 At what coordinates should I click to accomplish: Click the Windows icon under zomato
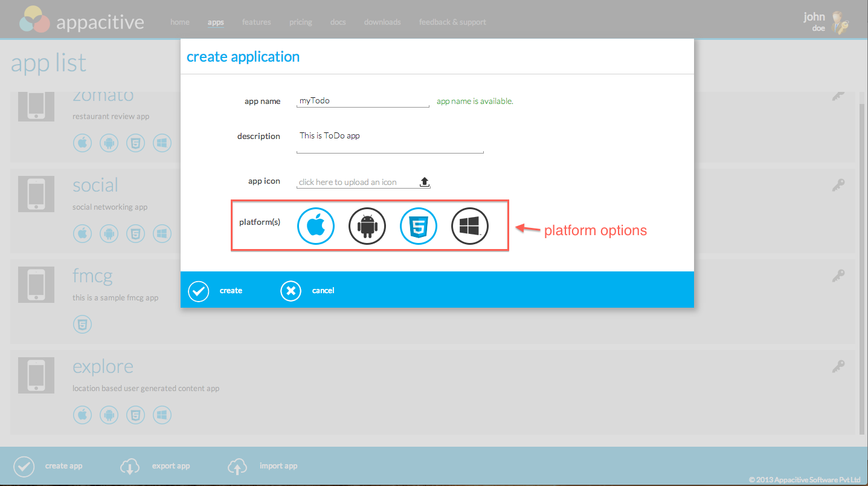[x=162, y=143]
